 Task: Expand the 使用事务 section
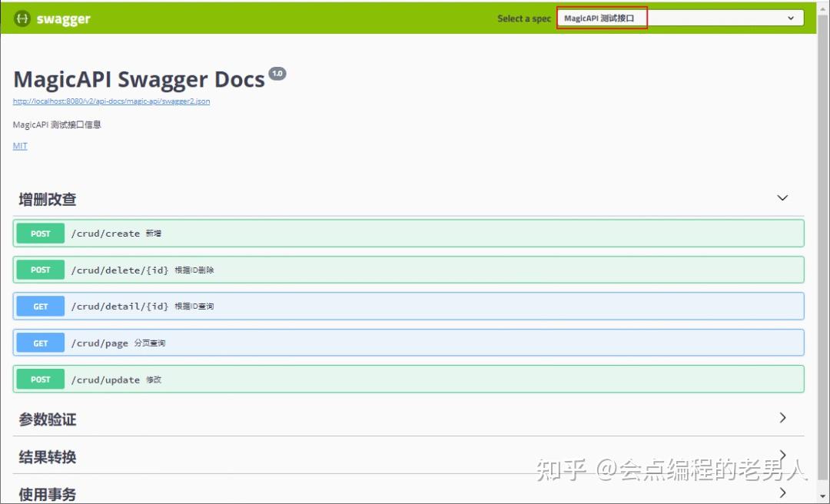[782, 492]
